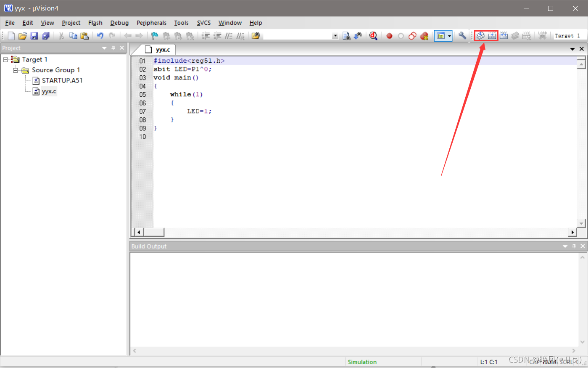Select yyx.c in the project tree
The height and width of the screenshot is (368, 588).
click(49, 91)
